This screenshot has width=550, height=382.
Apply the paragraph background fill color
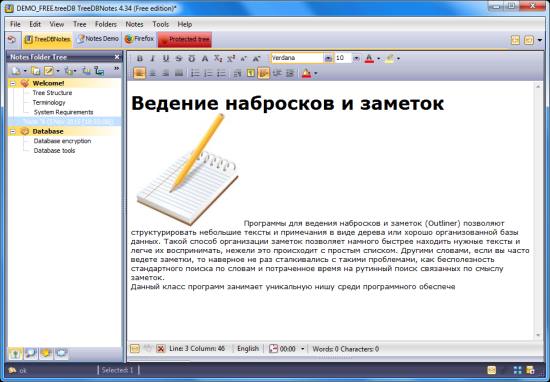[306, 73]
